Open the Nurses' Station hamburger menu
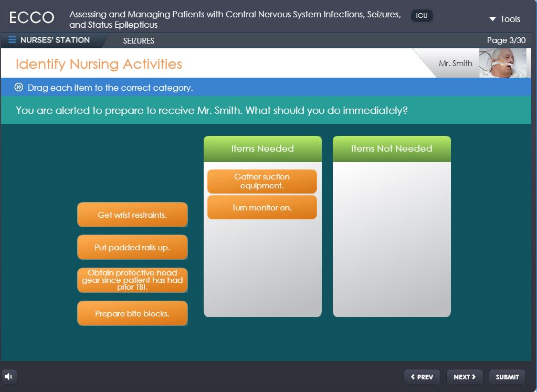This screenshot has height=392, width=537. (x=13, y=40)
